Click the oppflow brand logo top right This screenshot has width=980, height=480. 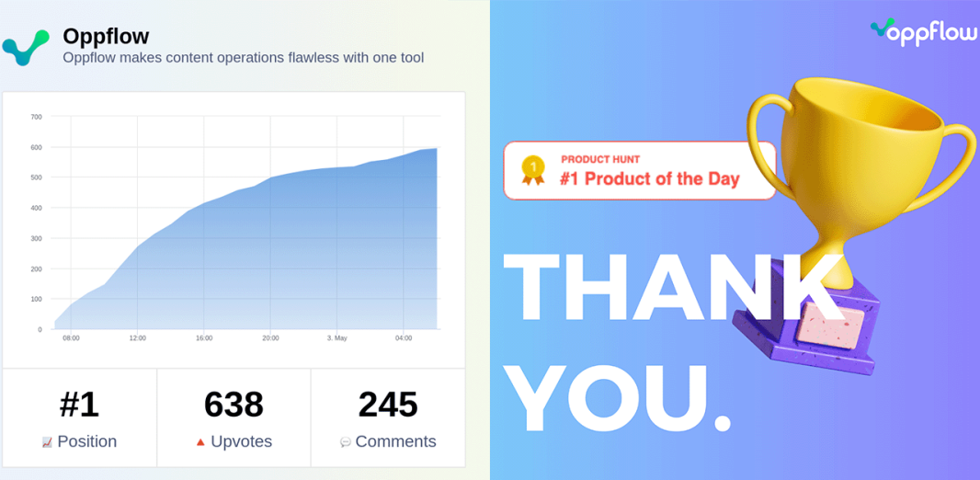pyautogui.click(x=922, y=31)
